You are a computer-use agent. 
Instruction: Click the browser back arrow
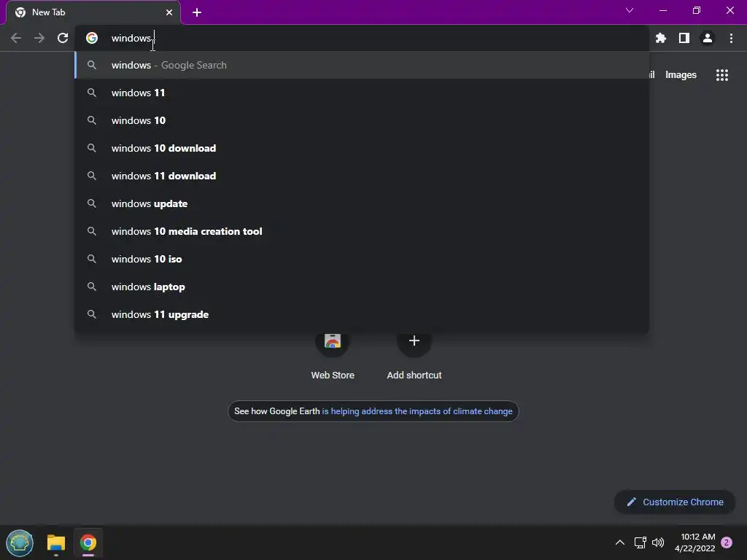(x=16, y=38)
